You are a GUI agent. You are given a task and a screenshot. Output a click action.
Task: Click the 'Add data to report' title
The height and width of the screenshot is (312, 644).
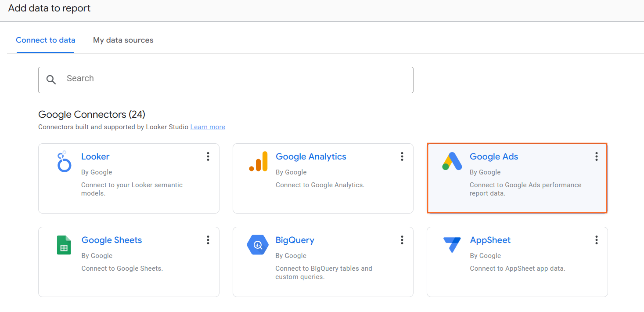50,8
